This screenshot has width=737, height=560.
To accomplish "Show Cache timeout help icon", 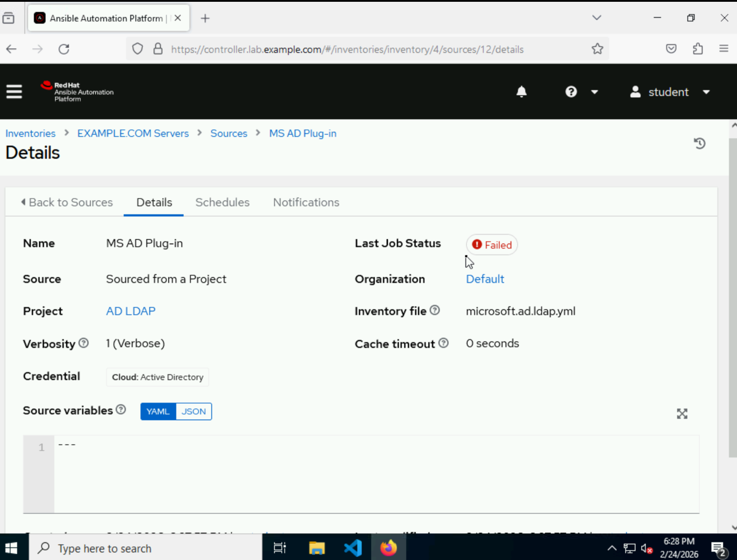I will 444,343.
